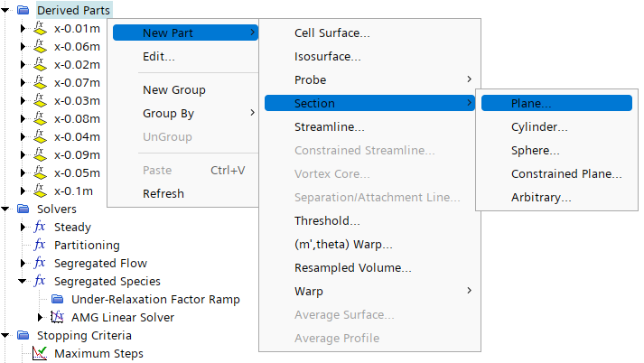
Task: Click the AMG Linear Solver icon
Action: (57, 317)
